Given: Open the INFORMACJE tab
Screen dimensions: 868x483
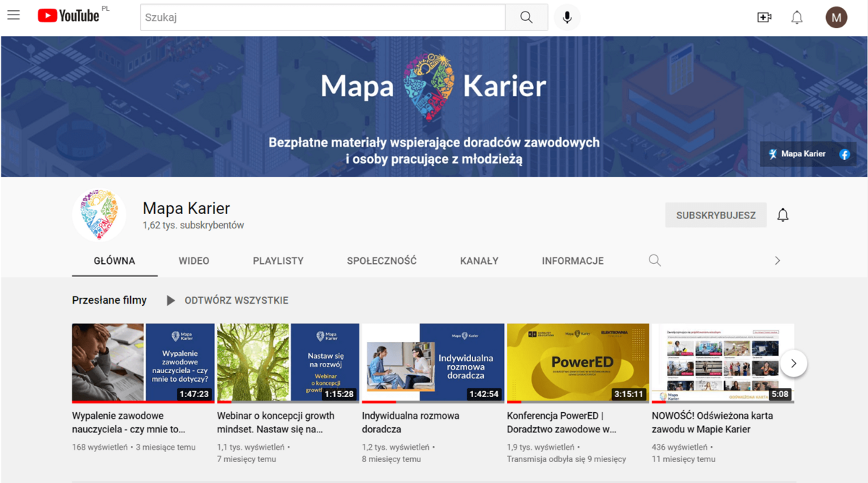Looking at the screenshot, I should [572, 261].
